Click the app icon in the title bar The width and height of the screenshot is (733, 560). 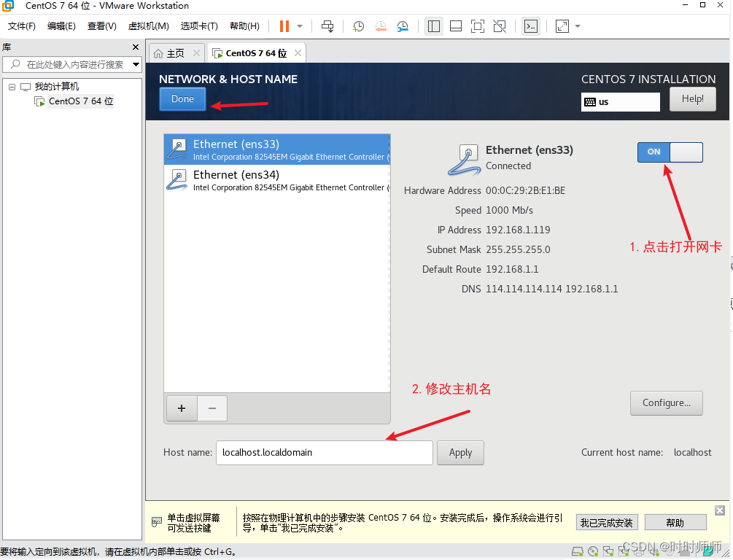pyautogui.click(x=9, y=6)
